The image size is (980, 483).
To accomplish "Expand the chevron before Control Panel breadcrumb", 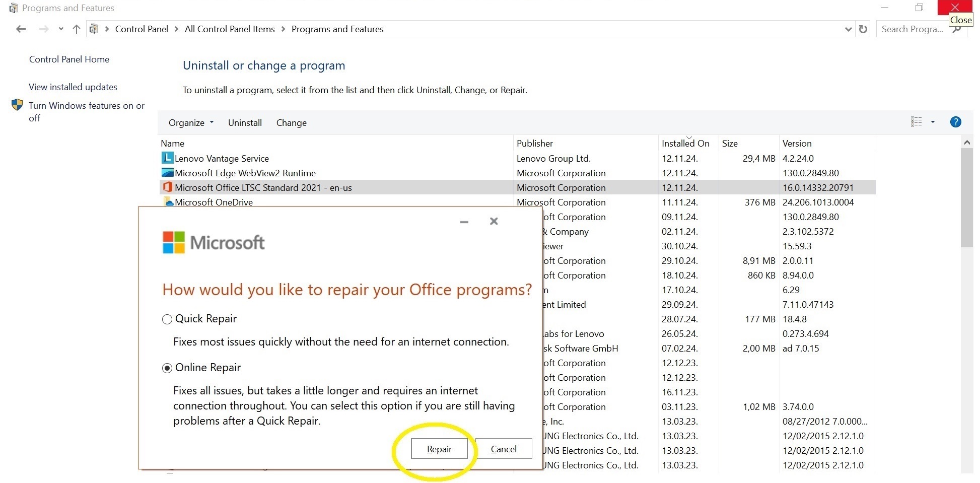I will point(107,29).
